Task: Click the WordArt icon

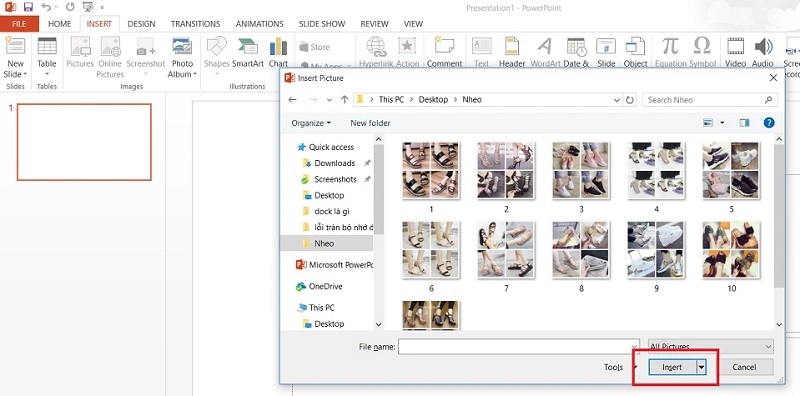Action: 544,46
